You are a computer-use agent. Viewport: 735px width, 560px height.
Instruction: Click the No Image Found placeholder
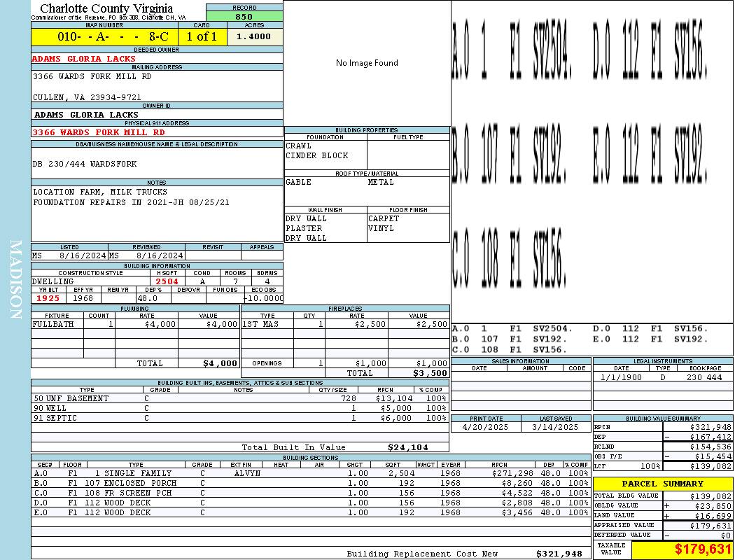(367, 63)
